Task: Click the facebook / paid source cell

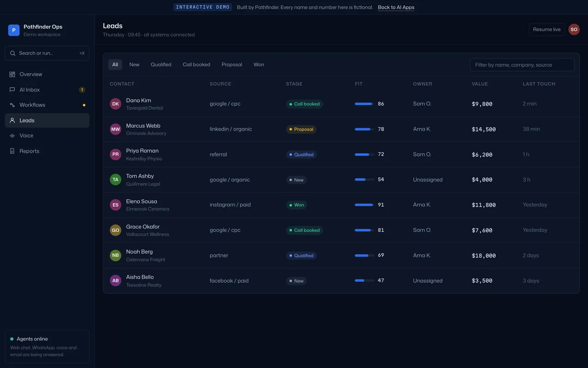Action: (229, 281)
